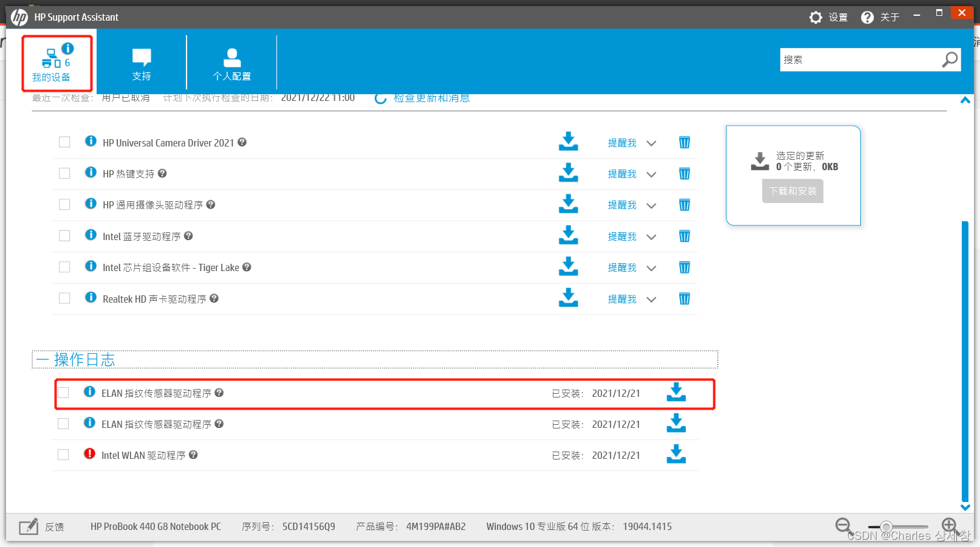Screen dimensions: 980x547
Task: Check HP Universal Camera Driver 2021 checkbox
Action: tap(64, 142)
